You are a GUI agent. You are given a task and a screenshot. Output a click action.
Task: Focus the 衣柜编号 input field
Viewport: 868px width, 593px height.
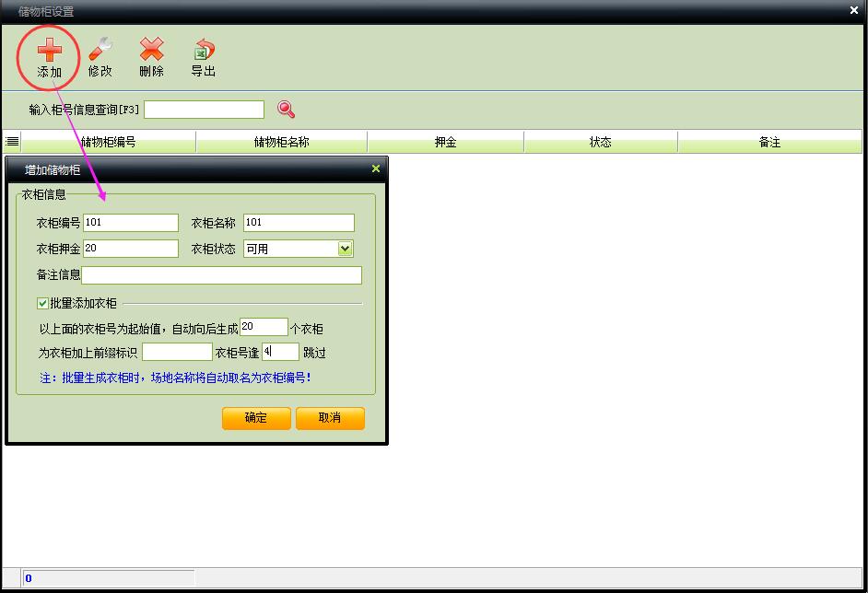point(131,223)
